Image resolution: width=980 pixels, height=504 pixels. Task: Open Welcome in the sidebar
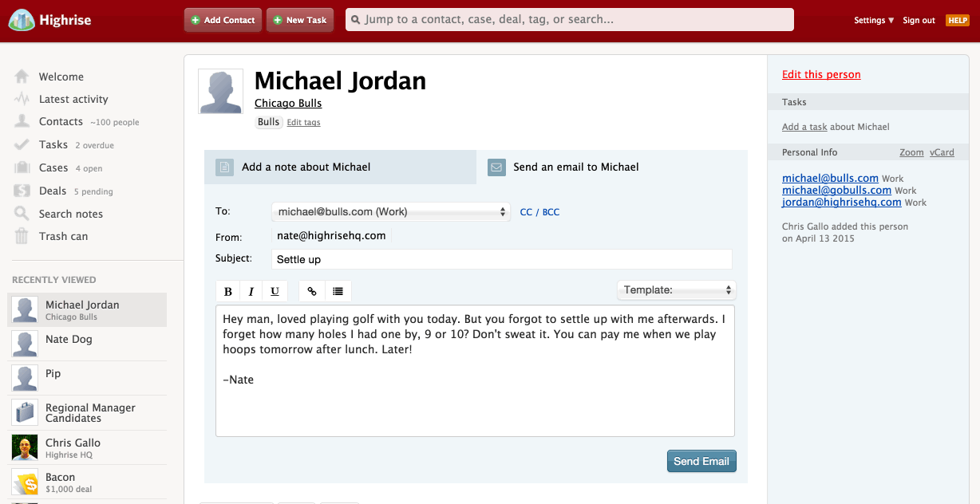[x=61, y=77]
